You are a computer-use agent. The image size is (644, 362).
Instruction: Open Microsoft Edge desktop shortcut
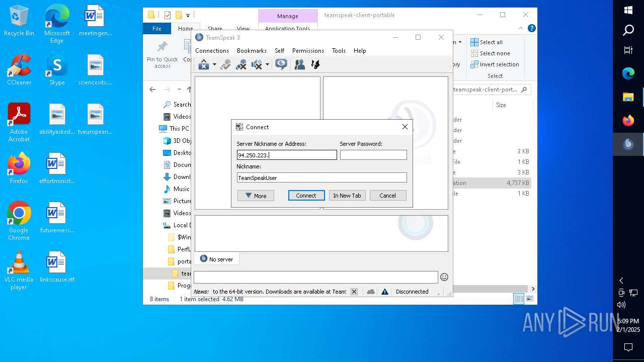point(57,24)
